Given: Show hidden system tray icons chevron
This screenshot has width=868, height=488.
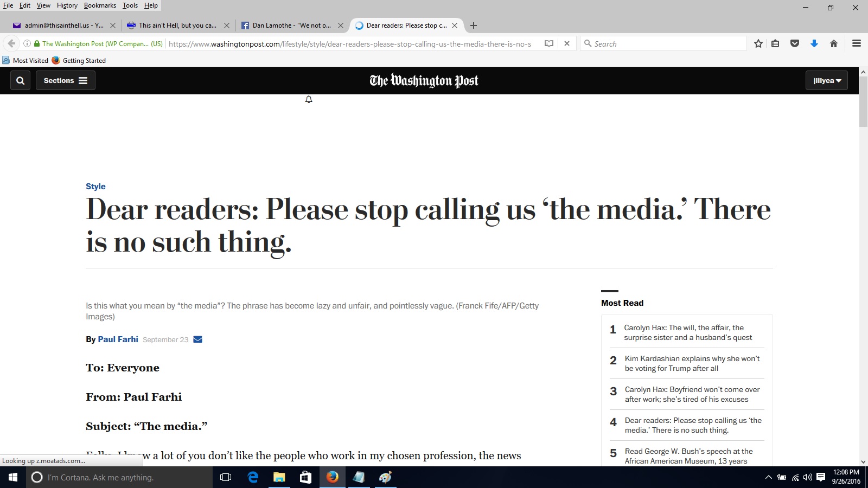Looking at the screenshot, I should [768, 478].
